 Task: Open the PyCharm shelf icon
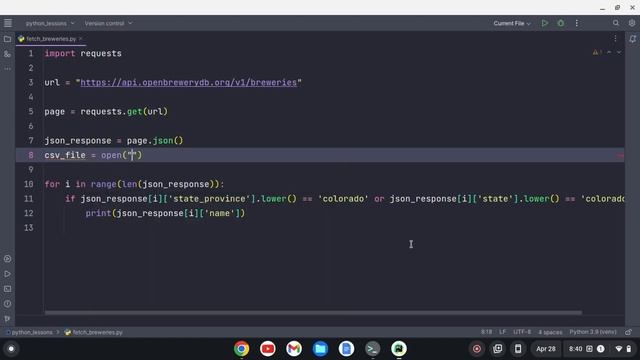(399, 349)
